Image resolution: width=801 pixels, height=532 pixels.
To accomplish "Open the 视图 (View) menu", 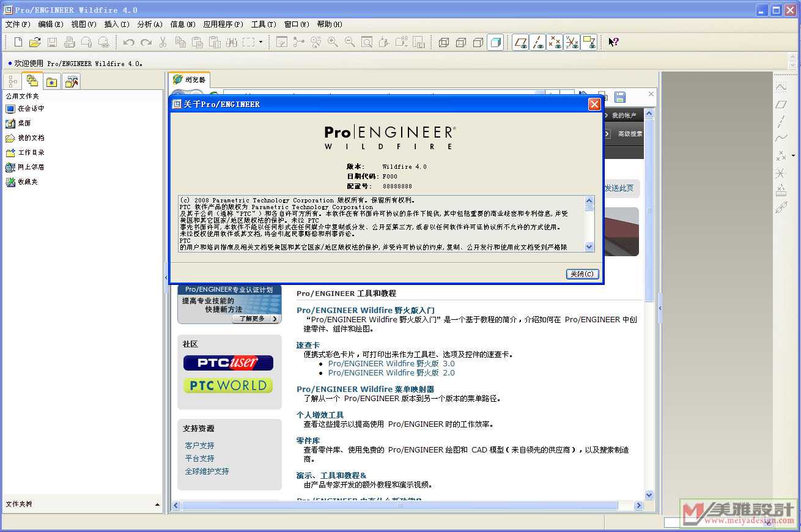I will click(x=84, y=24).
